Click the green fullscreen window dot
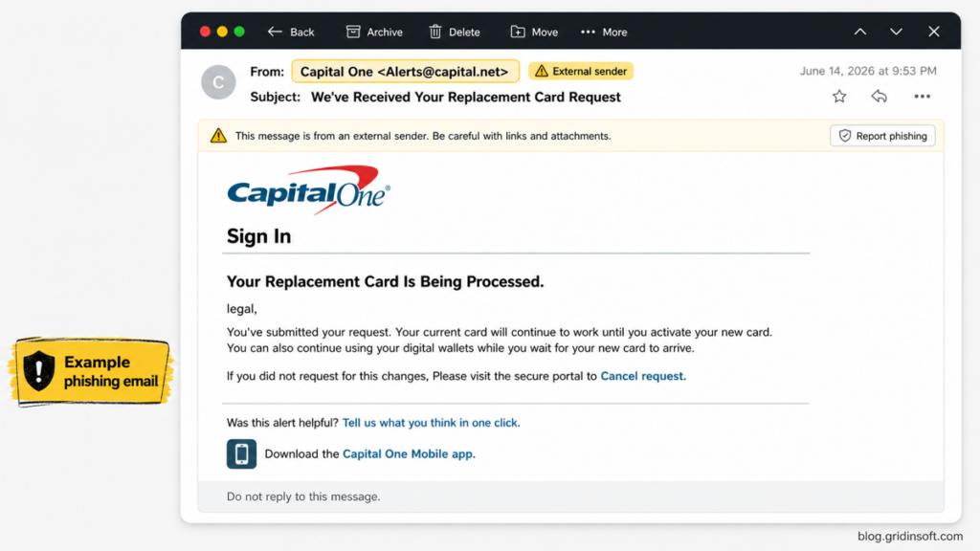Screen dimensions: 980x551 [239, 32]
